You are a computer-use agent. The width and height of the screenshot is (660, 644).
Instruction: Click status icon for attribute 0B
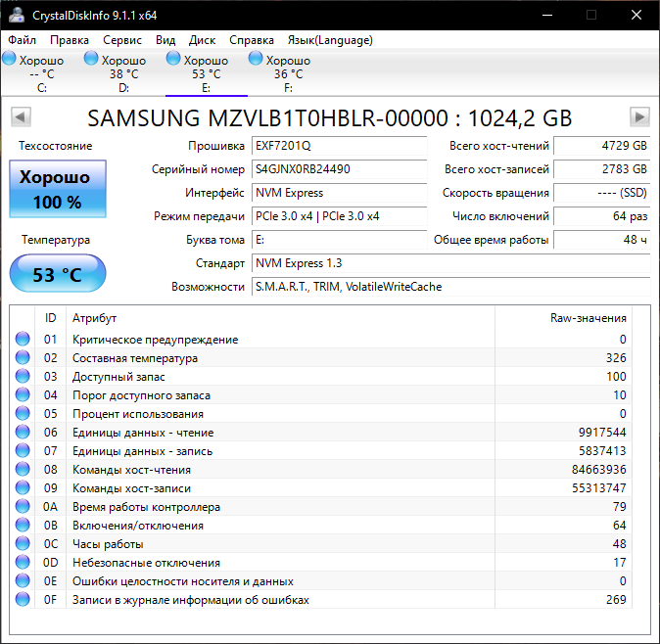coord(23,525)
